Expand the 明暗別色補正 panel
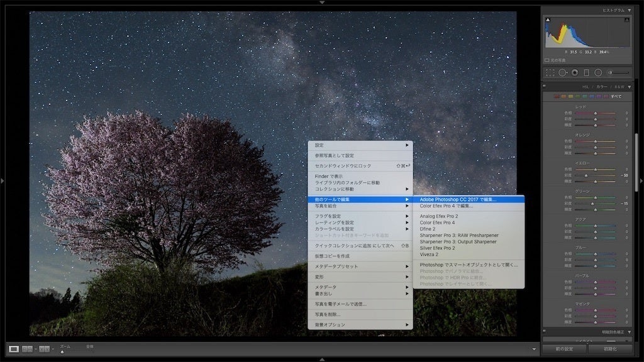 click(x=629, y=331)
